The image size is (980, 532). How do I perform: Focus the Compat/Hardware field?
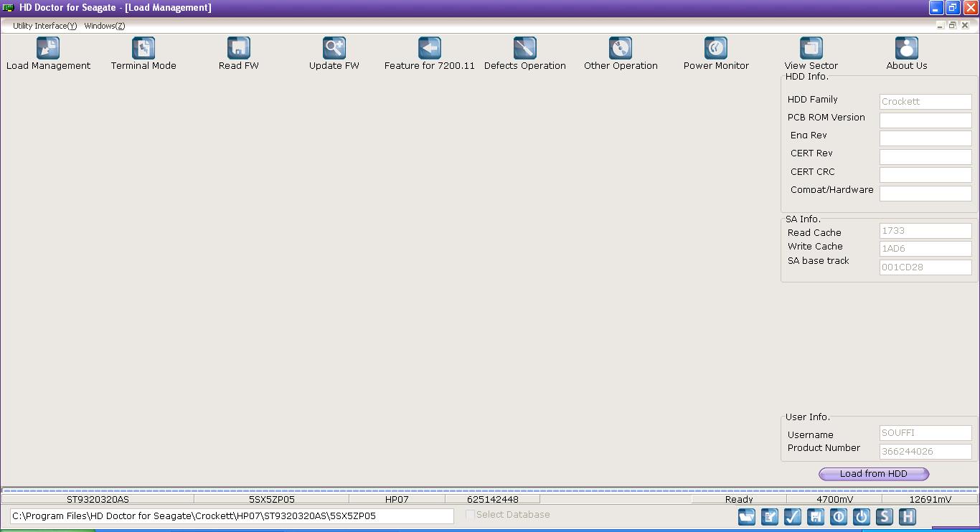tap(925, 193)
